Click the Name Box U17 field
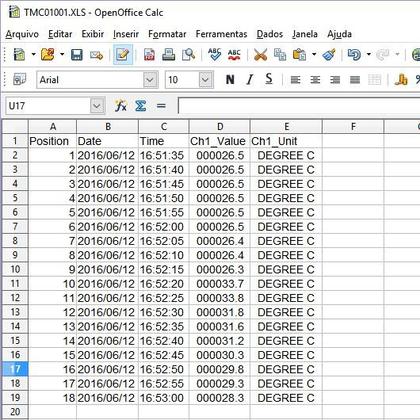 [x=48, y=106]
